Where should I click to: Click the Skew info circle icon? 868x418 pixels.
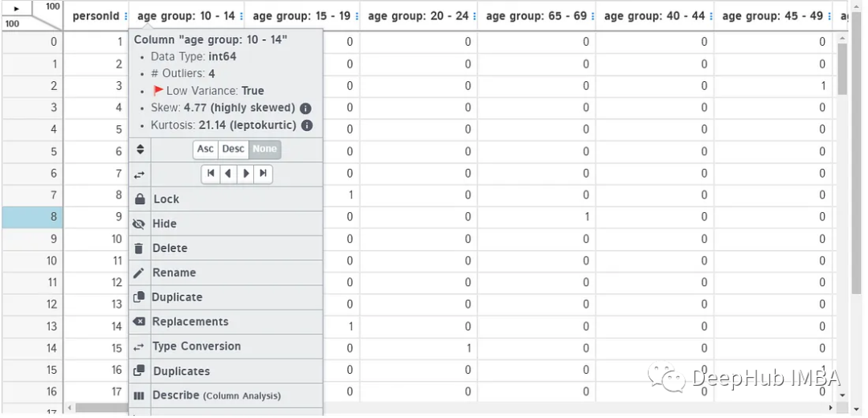tap(305, 109)
